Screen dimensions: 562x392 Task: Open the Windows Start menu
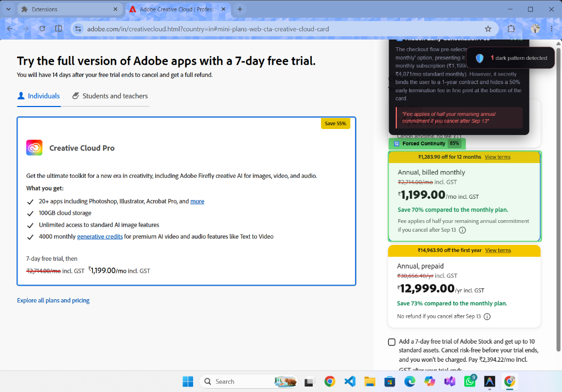point(188,382)
